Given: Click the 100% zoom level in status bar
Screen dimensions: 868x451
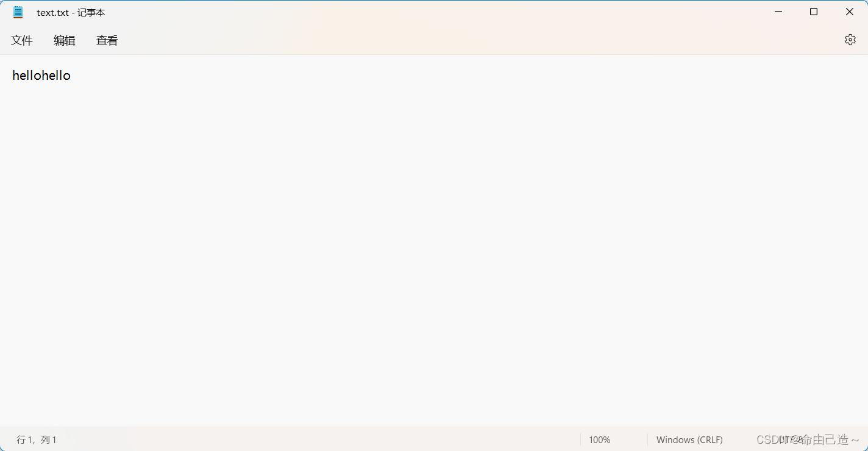Looking at the screenshot, I should point(600,439).
